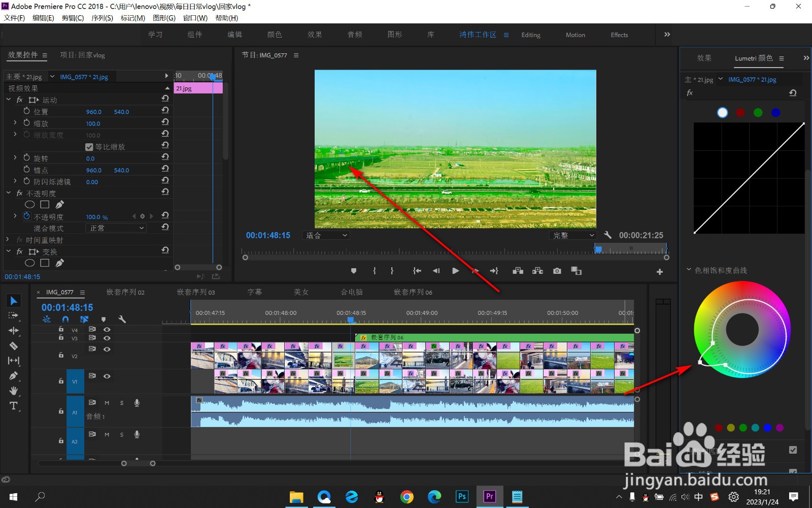Expand the 时间重映射 effect
Viewport: 812px width, 508px height.
tap(7, 239)
